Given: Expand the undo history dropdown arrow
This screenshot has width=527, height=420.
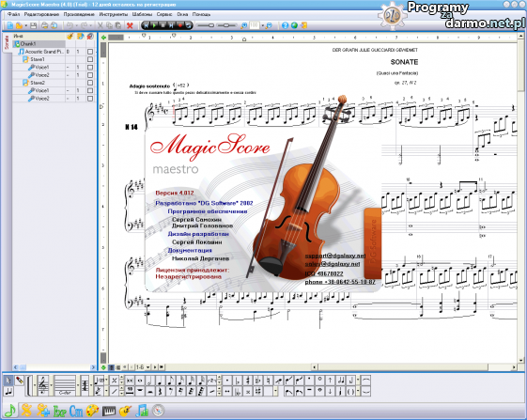Looking at the screenshot, I should click(x=77, y=25).
